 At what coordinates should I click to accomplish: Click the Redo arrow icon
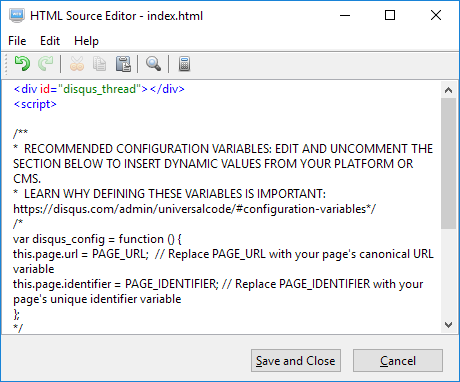click(46, 63)
